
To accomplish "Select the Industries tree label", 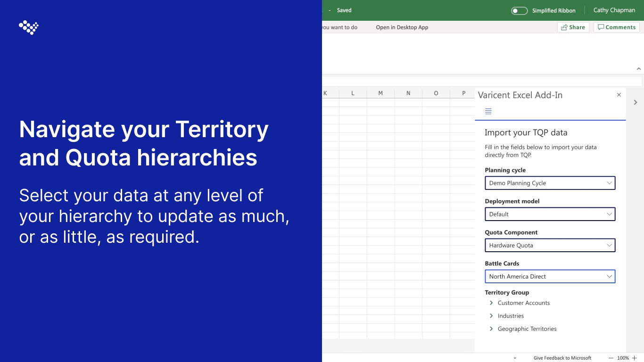I will (x=511, y=316).
